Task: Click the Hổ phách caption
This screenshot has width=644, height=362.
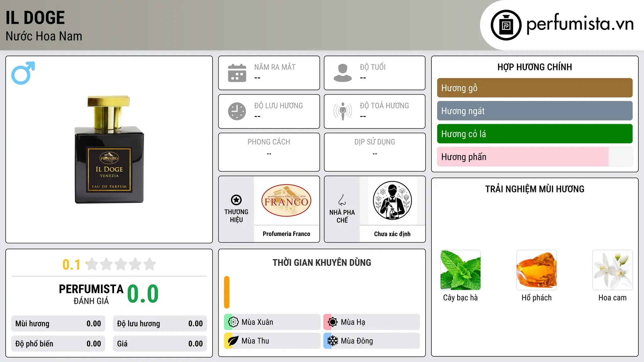Action: click(536, 298)
